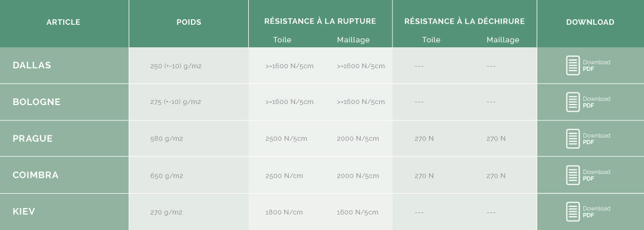Select the COIMBRA article row label

(x=36, y=175)
